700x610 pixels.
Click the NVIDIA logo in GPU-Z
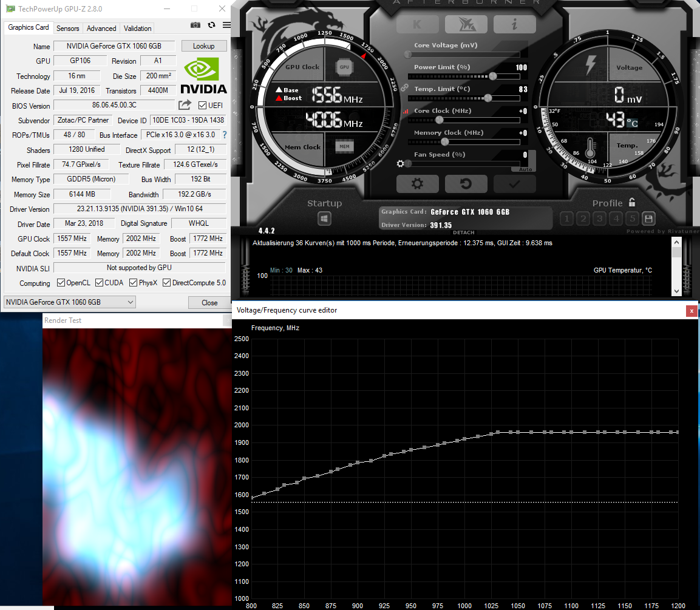(203, 76)
